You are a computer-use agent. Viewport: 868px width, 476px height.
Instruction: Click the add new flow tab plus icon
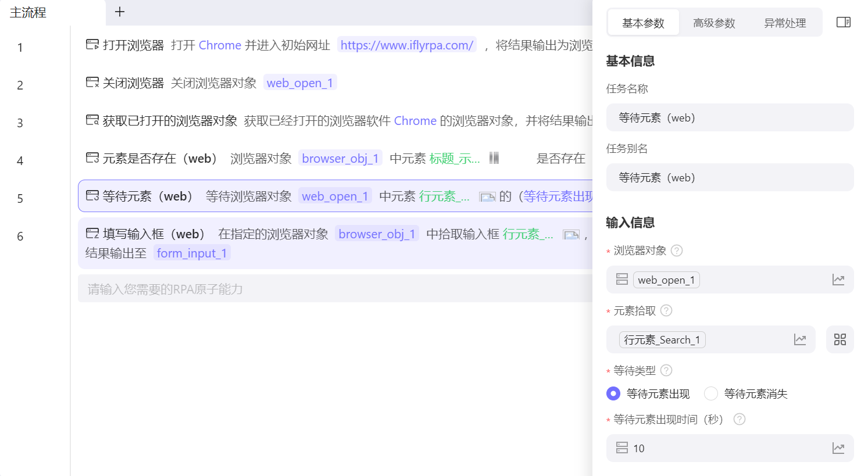(120, 12)
